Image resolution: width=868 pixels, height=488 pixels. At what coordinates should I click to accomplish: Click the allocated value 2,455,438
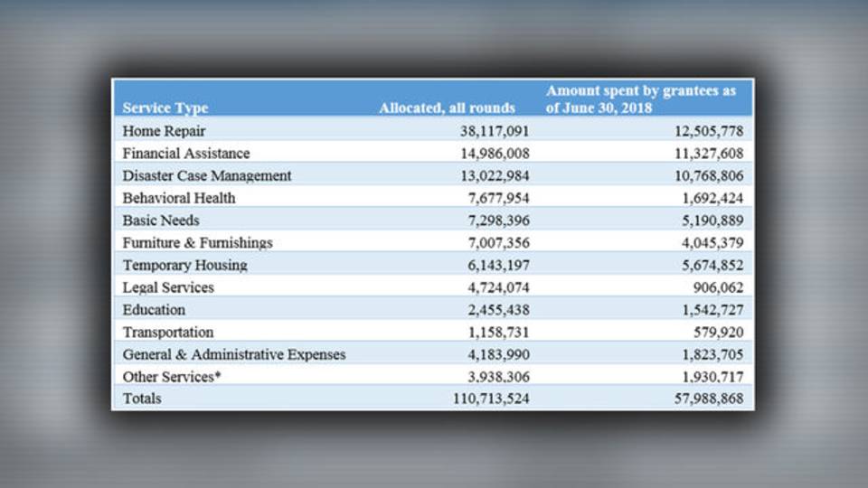pos(498,310)
